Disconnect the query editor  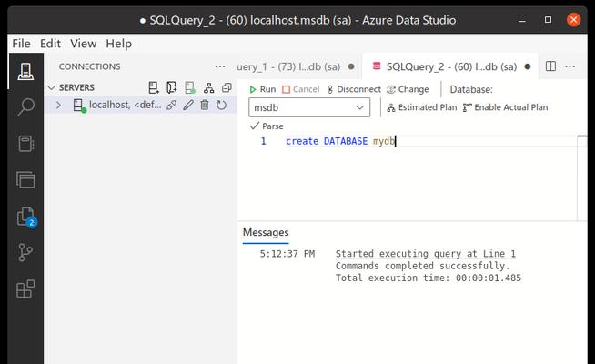pos(354,89)
